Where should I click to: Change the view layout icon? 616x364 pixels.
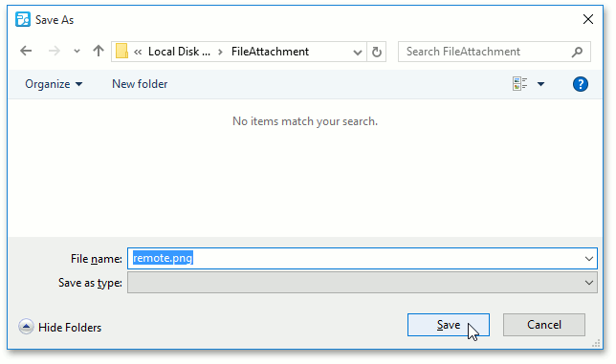(519, 83)
